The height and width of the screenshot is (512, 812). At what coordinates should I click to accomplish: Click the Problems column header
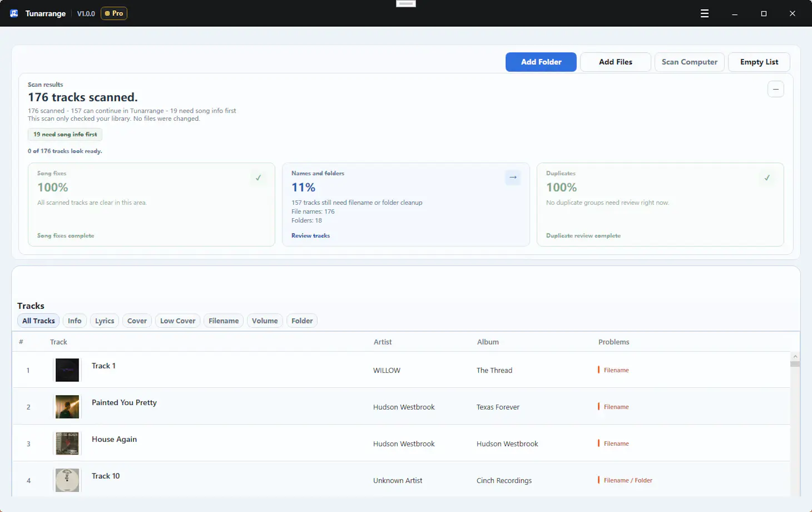(x=613, y=342)
